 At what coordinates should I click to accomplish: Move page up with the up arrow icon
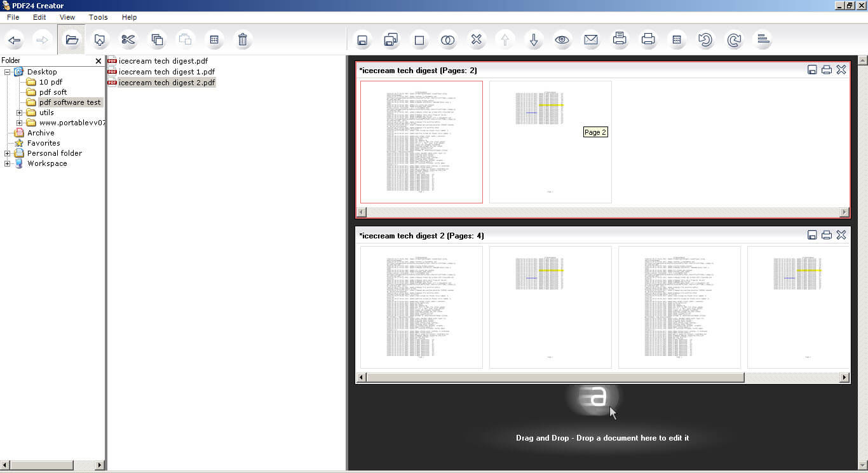pyautogui.click(x=505, y=40)
